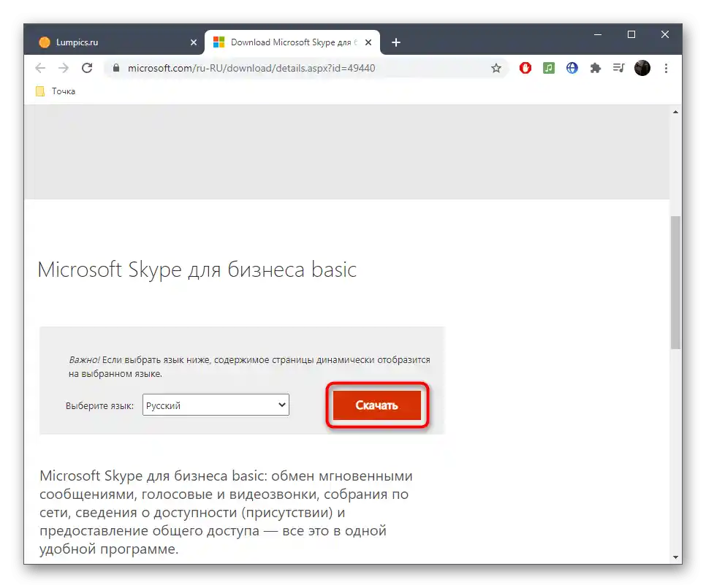Close the Lumpics.ru tab
This screenshot has width=706, height=588.
(x=194, y=42)
